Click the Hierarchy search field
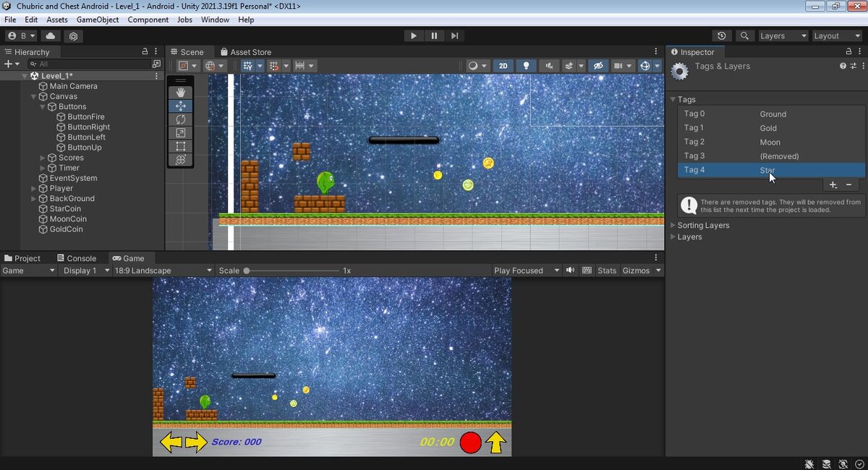This screenshot has height=470, width=868. point(88,64)
